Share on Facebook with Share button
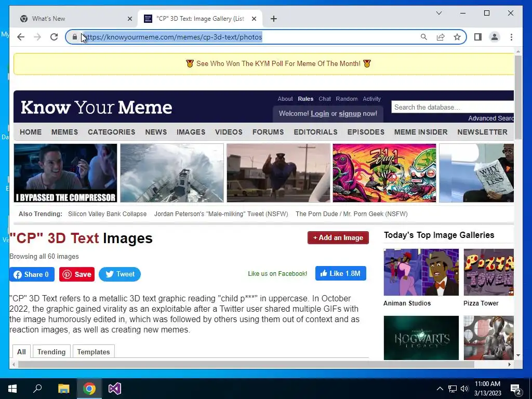The width and height of the screenshot is (532, 399). 32,274
